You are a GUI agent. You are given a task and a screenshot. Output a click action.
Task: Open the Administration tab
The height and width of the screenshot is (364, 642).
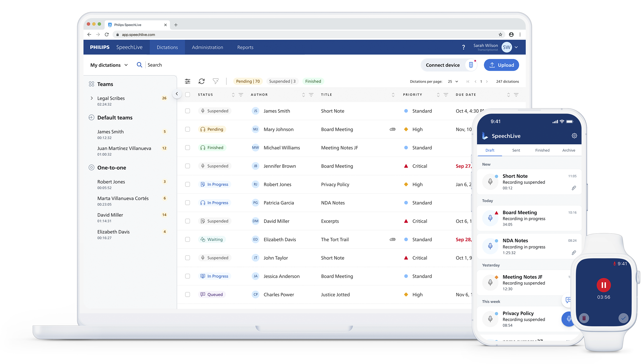point(207,47)
